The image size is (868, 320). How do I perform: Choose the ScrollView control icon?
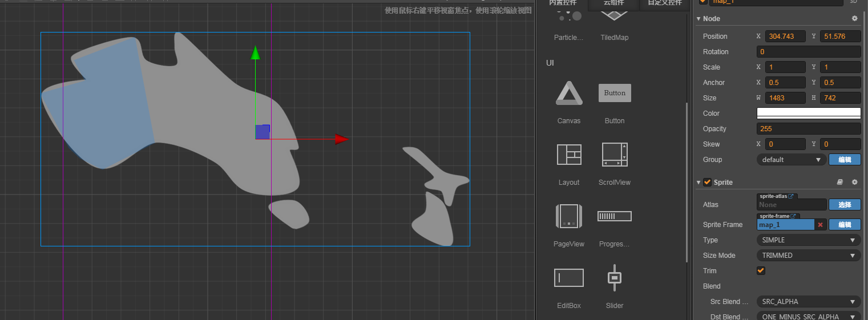(615, 155)
